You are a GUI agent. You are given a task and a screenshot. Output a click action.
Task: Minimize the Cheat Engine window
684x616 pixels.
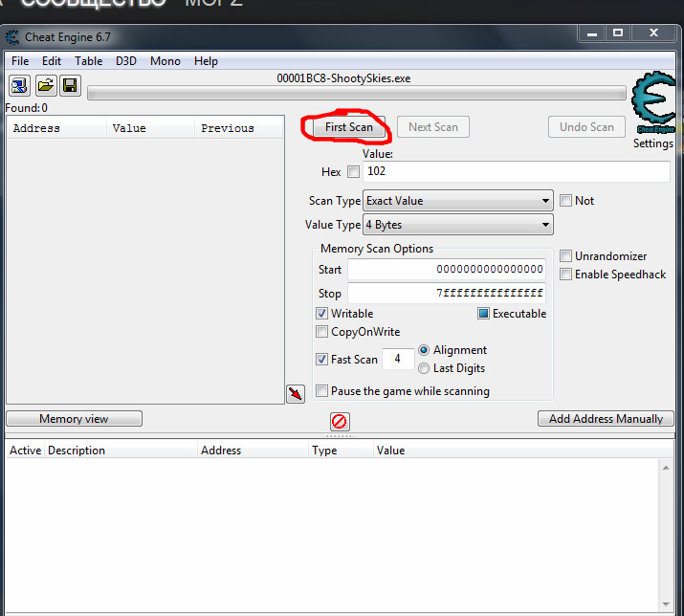tap(591, 33)
